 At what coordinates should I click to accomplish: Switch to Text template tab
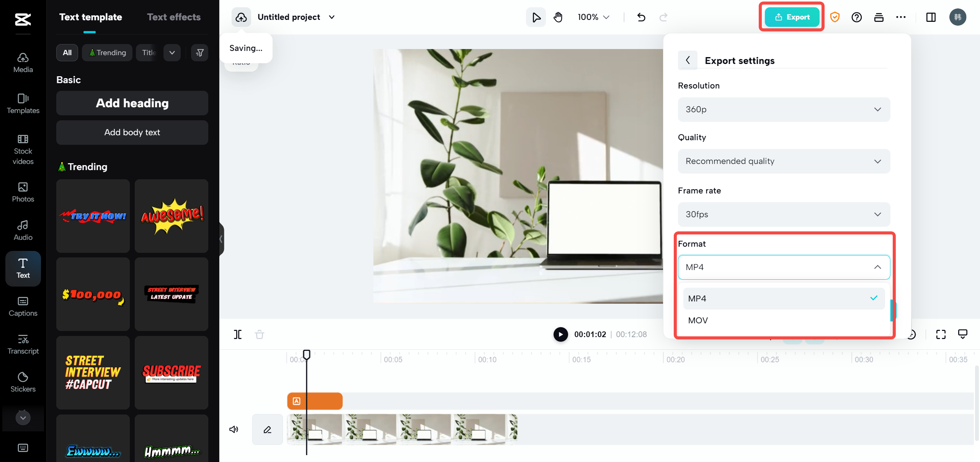tap(91, 17)
